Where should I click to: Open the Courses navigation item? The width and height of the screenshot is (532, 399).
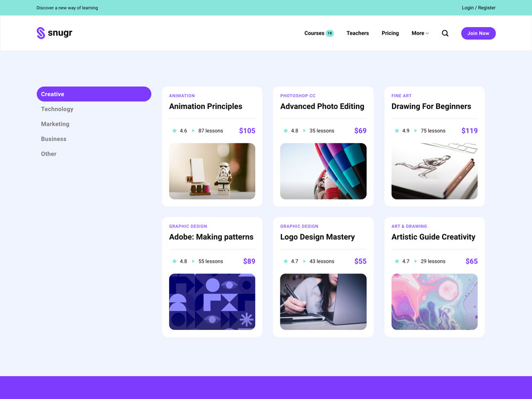click(314, 33)
